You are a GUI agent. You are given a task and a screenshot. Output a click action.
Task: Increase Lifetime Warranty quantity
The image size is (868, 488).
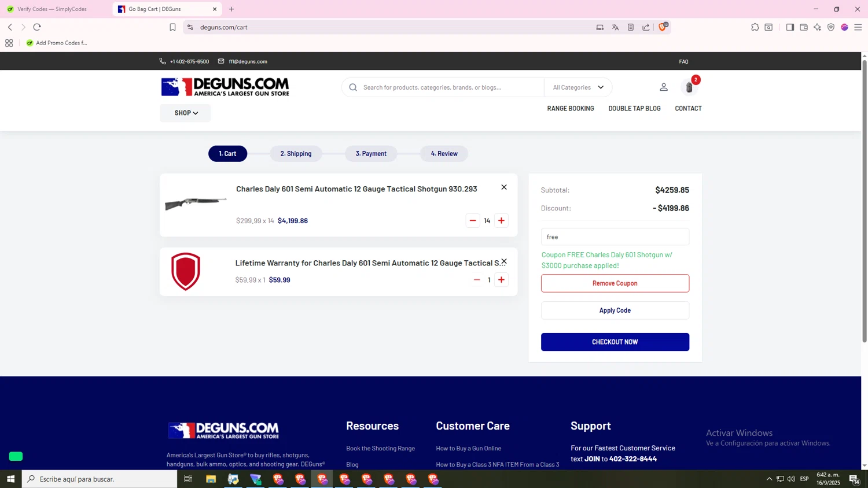502,280
